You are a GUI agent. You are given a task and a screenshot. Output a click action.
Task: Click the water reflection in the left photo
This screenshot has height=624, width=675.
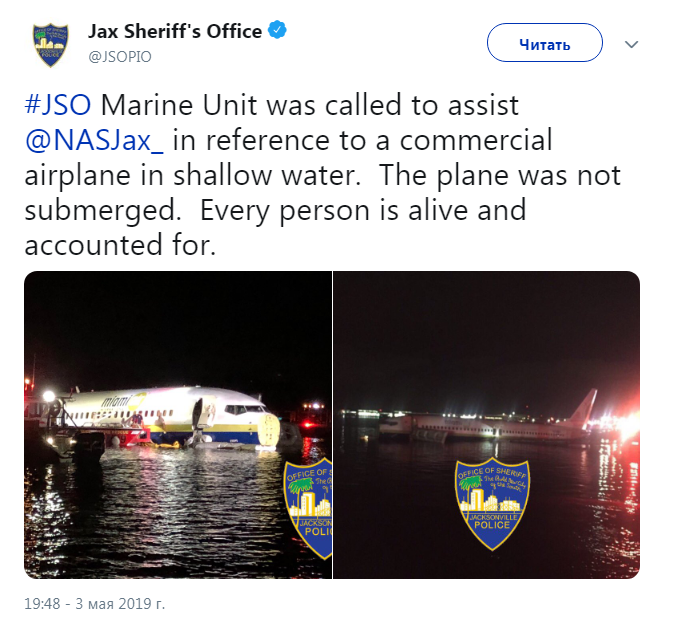pyautogui.click(x=155, y=510)
